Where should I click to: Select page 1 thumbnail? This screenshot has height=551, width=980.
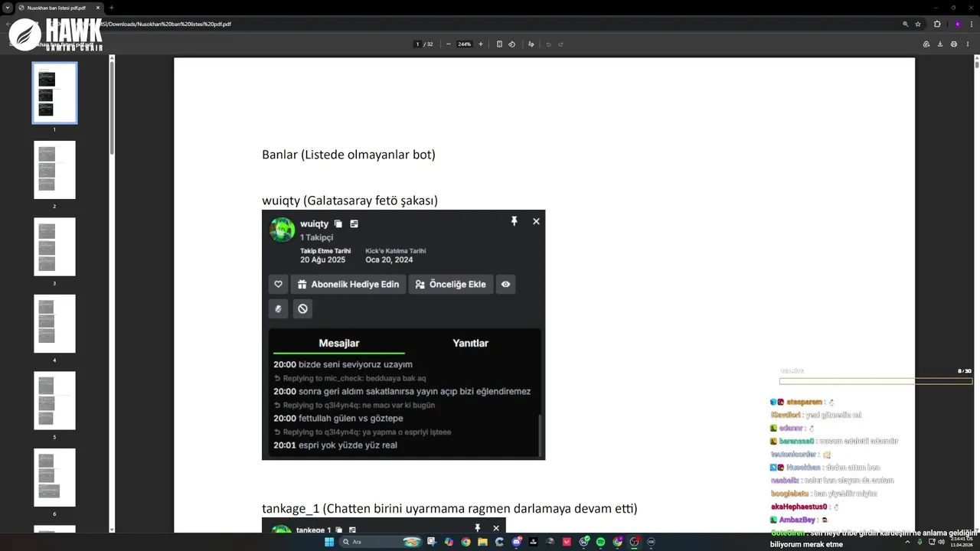[x=54, y=93]
